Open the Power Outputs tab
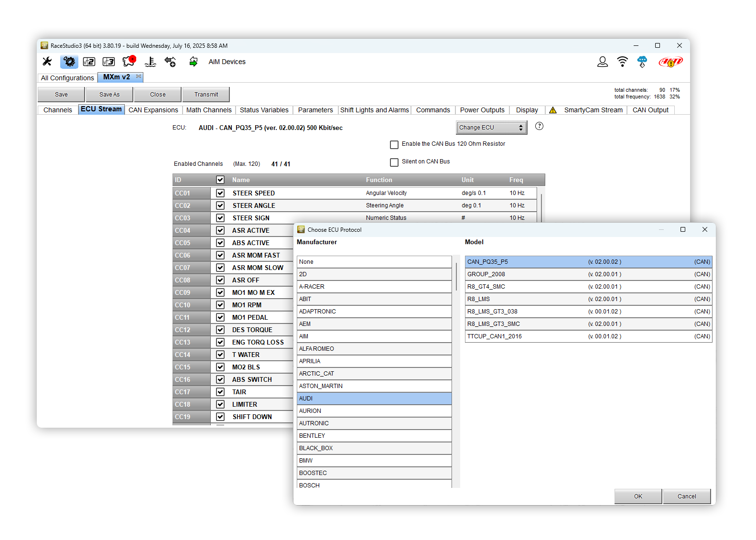The width and height of the screenshot is (756, 540). point(482,110)
